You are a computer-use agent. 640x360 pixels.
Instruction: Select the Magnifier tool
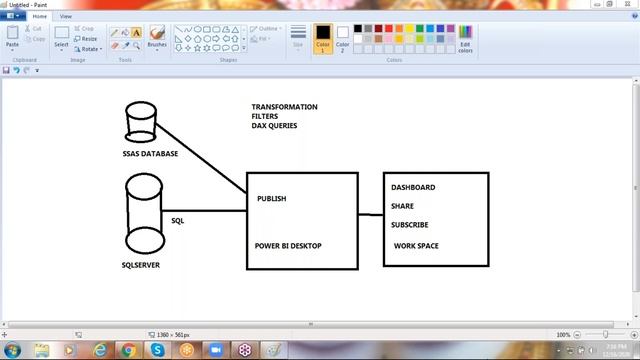pyautogui.click(x=136, y=46)
